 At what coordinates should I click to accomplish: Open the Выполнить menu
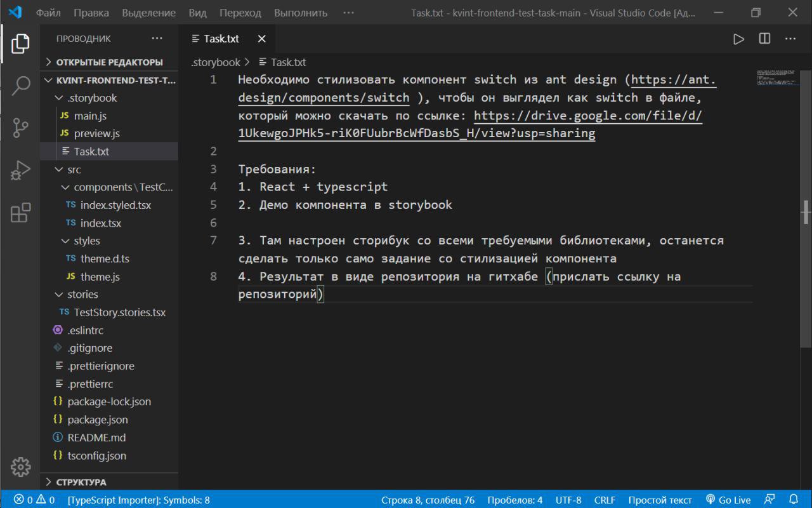pos(301,13)
